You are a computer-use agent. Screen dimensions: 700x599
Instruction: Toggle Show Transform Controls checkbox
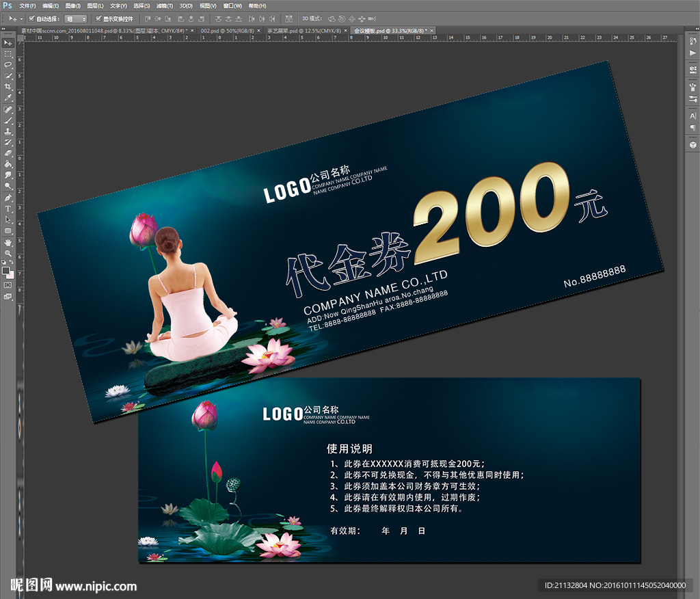[98, 18]
